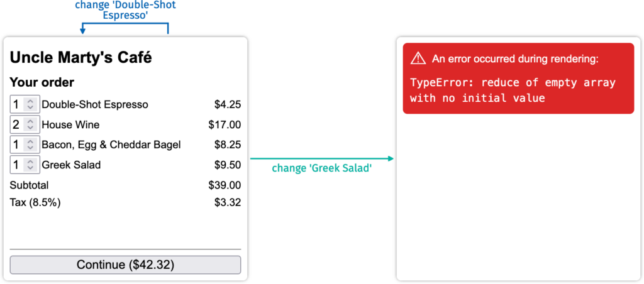Image resolution: width=644 pixels, height=284 pixels.
Task: Increase Bacon, Egg & Cheddar Bagel quantity
Action: (x=30, y=141)
